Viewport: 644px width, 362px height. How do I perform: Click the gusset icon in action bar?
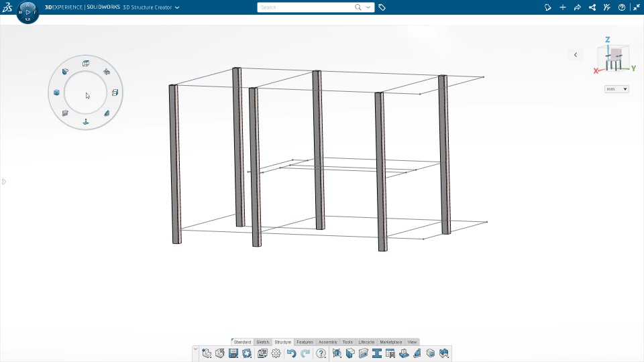pos(417,353)
